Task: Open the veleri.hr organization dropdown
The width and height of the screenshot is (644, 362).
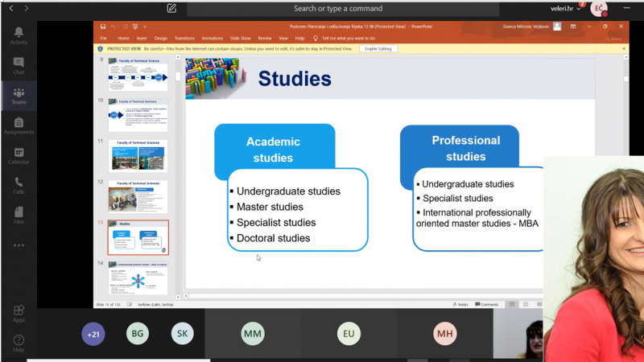Action: (565, 9)
